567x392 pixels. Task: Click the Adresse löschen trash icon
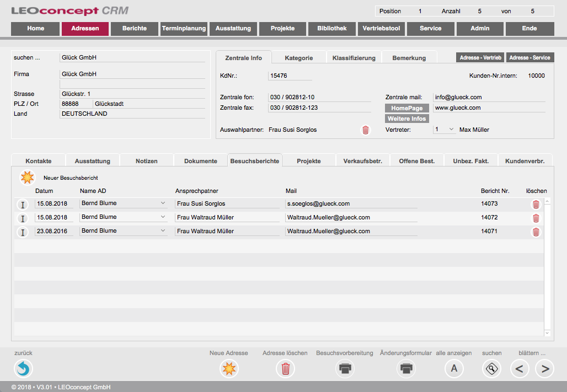(285, 368)
